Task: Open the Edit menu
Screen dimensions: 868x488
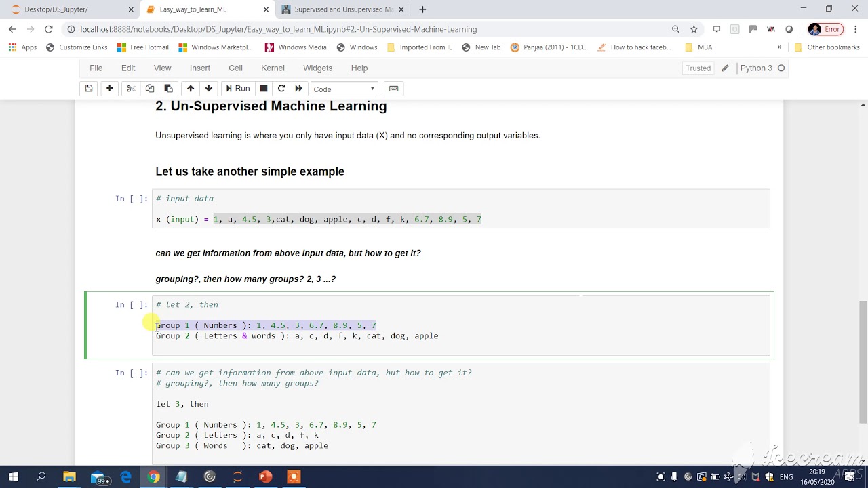Action: (128, 68)
